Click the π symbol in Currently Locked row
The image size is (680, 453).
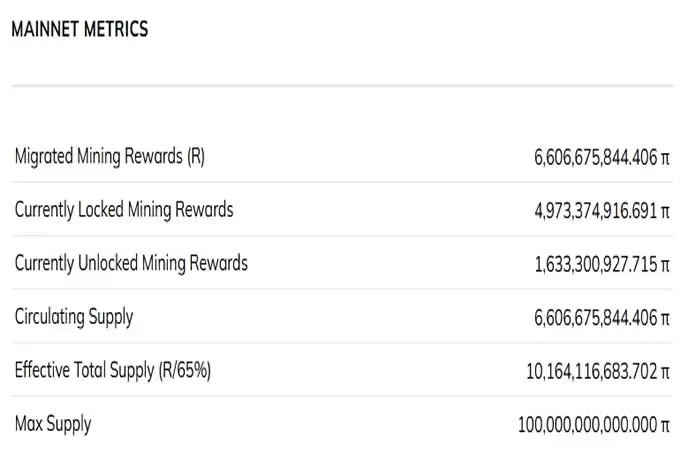(665, 212)
